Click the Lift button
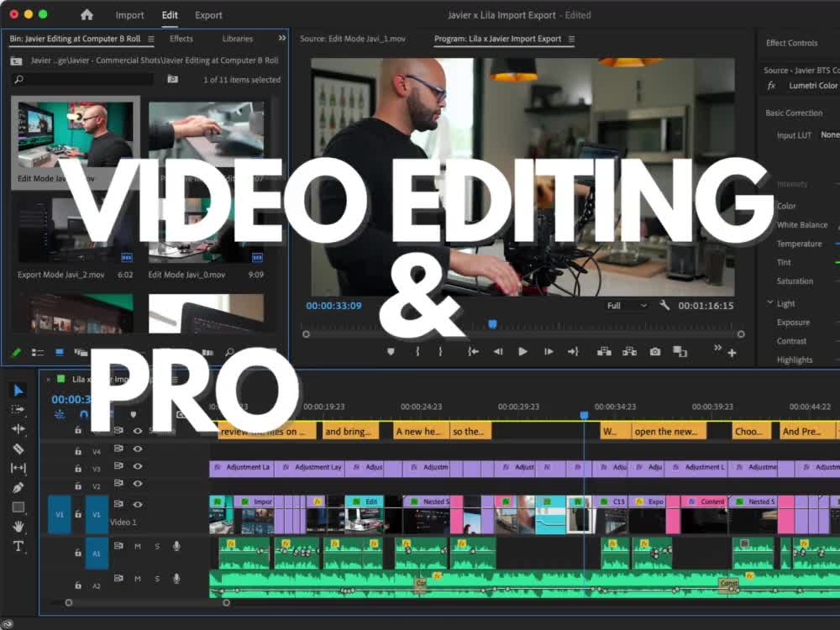Viewport: 840px width, 630px height. 604,352
